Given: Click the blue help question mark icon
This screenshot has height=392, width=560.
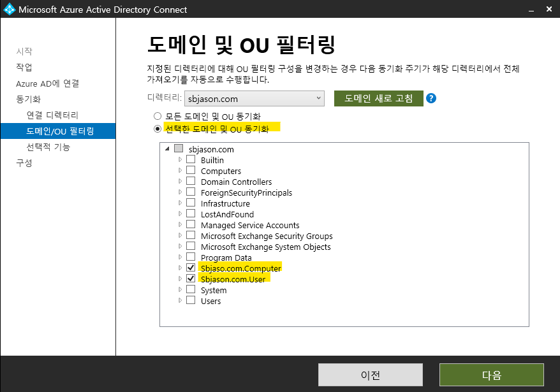Looking at the screenshot, I should pyautogui.click(x=431, y=98).
